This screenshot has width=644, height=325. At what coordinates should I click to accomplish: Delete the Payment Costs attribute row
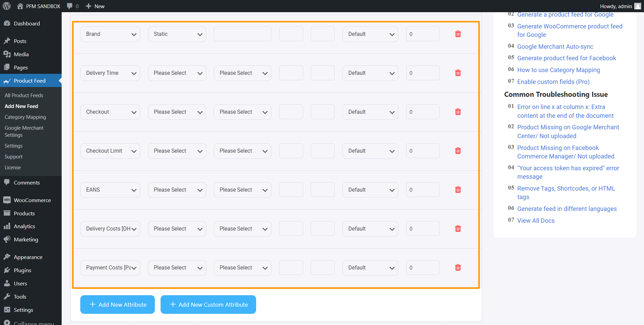click(458, 267)
